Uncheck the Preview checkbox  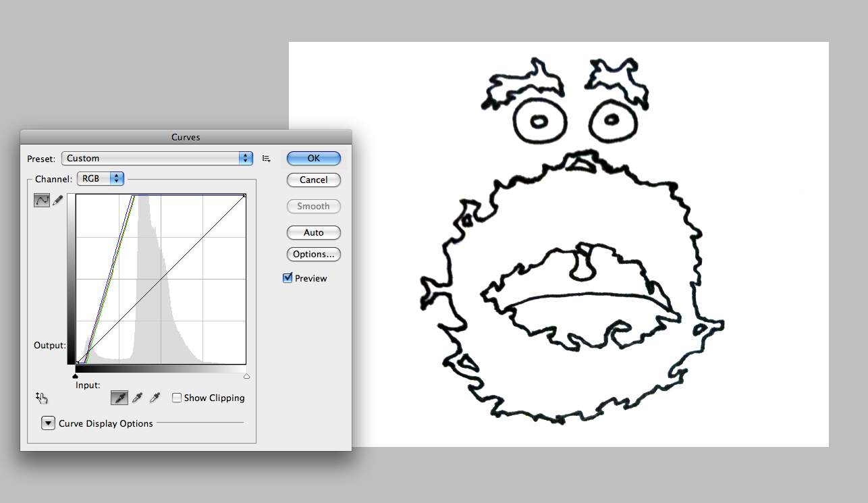288,278
